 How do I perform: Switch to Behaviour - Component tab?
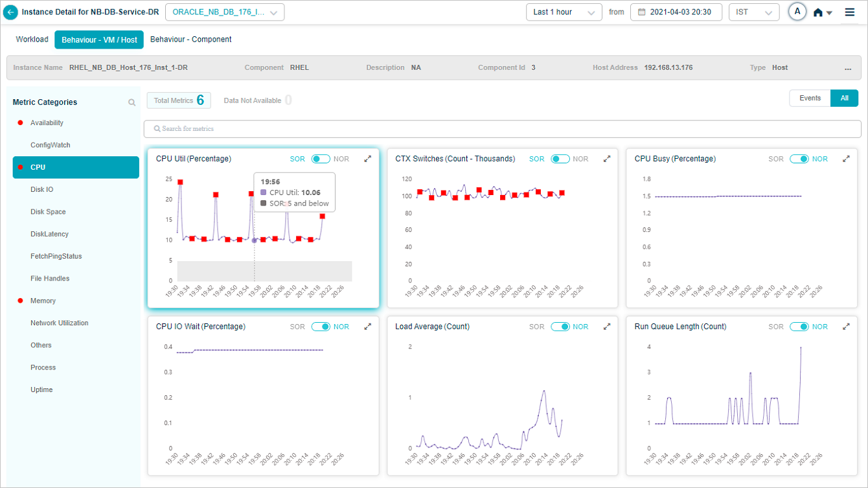[x=190, y=40]
